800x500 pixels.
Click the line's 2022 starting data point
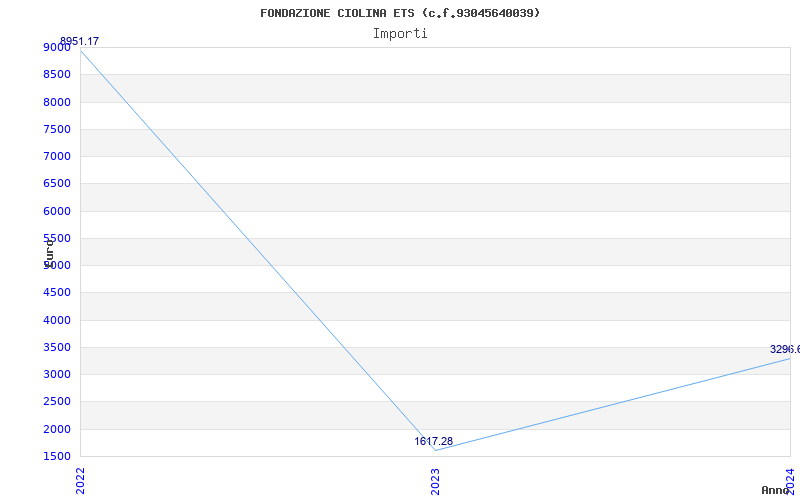pyautogui.click(x=81, y=51)
